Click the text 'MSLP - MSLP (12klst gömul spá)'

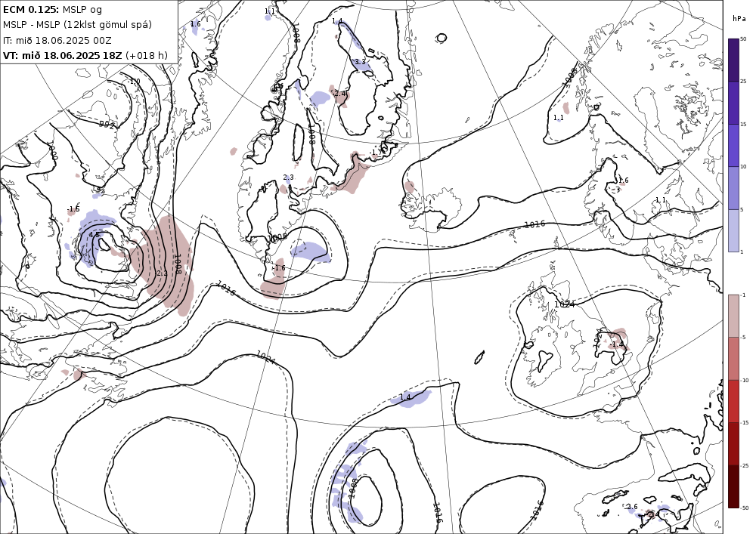(77, 25)
